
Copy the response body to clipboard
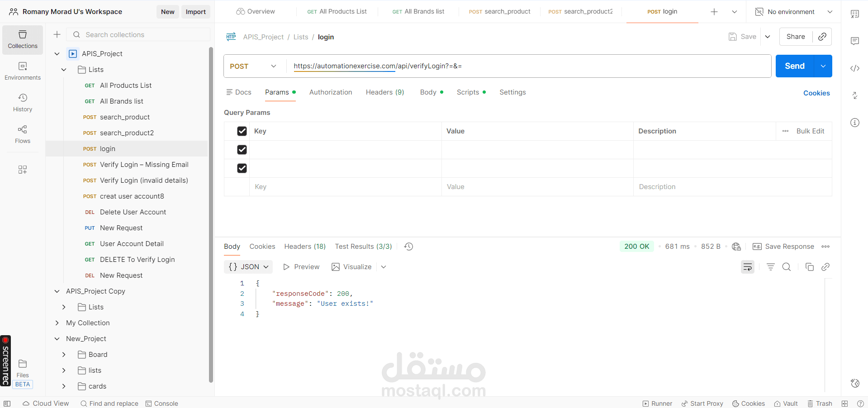point(810,267)
